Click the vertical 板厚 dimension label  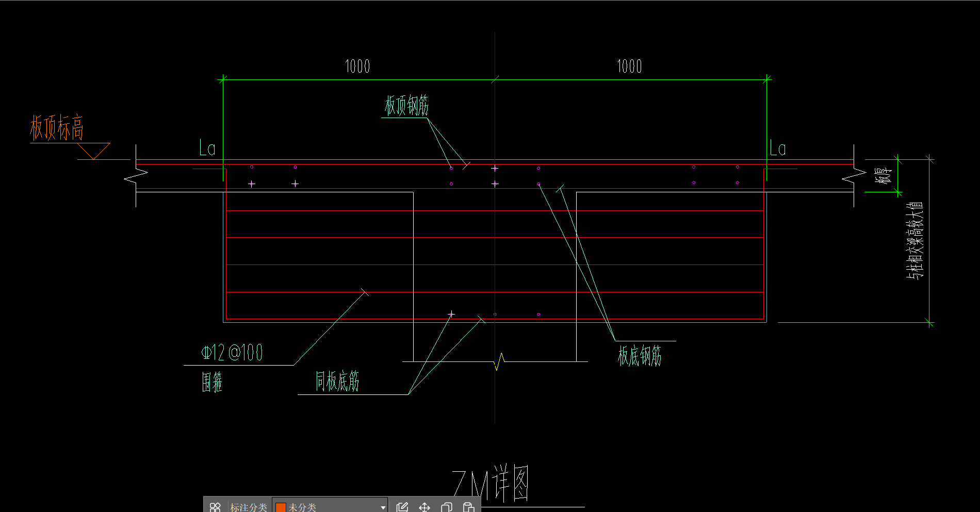(883, 175)
